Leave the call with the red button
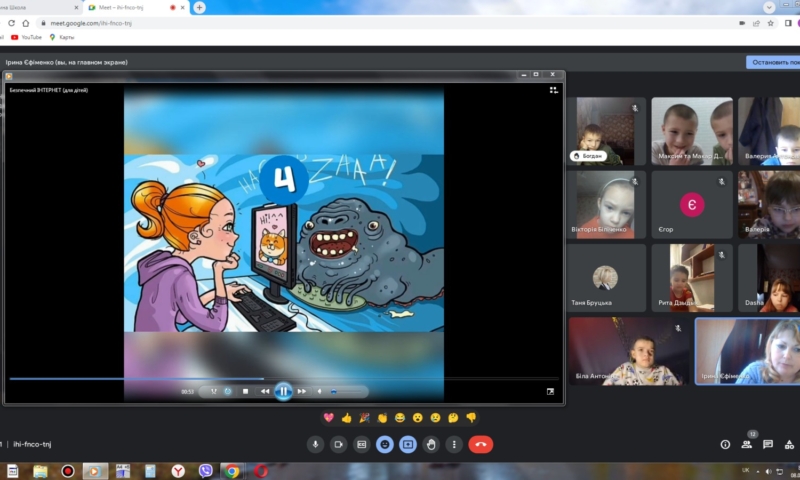 point(481,444)
